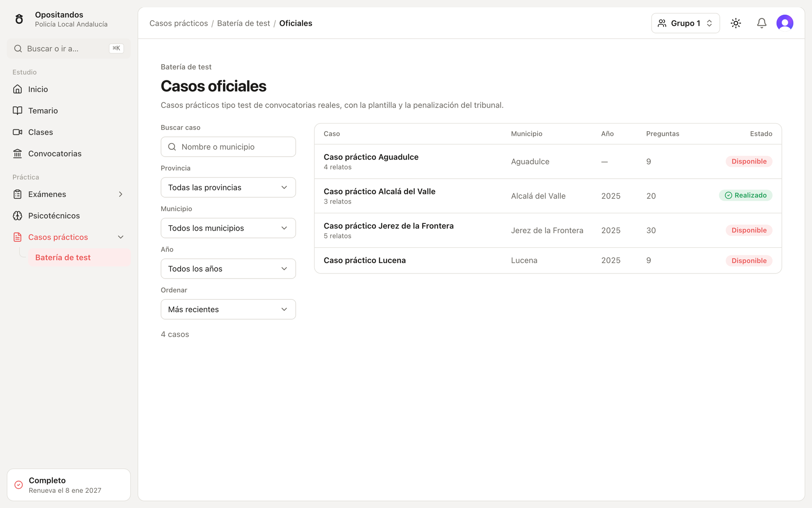Click the Casos prácticos document icon
The image size is (812, 508).
tap(17, 237)
